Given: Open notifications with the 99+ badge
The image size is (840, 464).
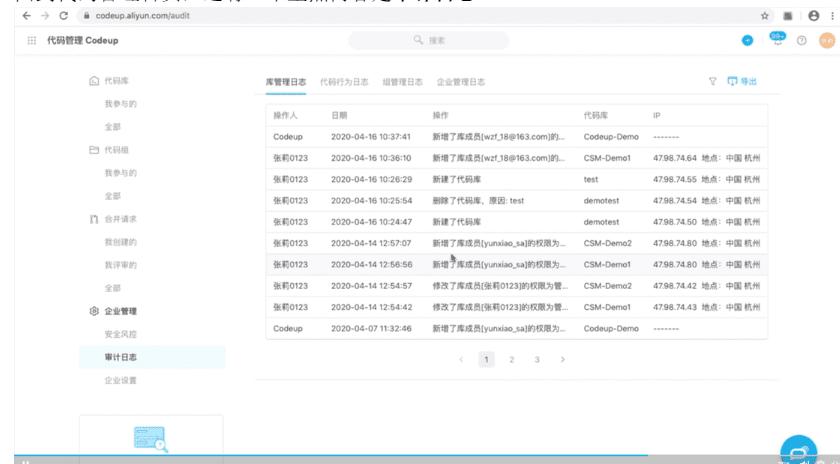Looking at the screenshot, I should 777,38.
